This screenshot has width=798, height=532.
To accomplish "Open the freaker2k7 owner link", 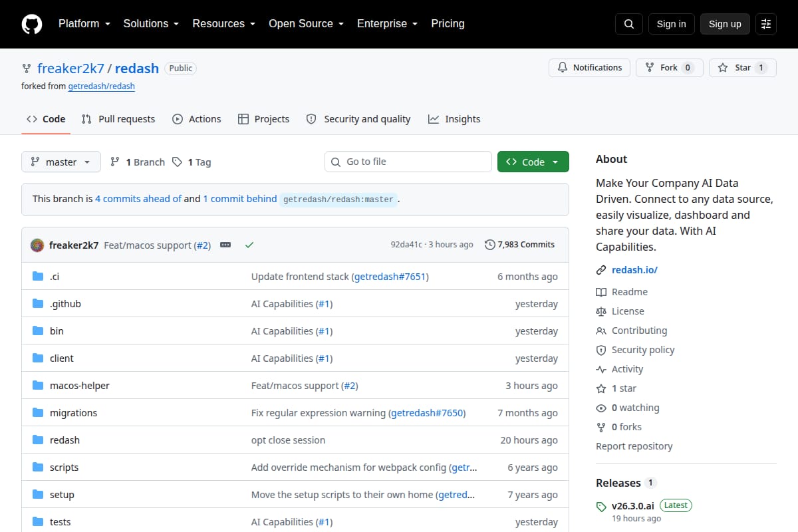I will click(70, 68).
